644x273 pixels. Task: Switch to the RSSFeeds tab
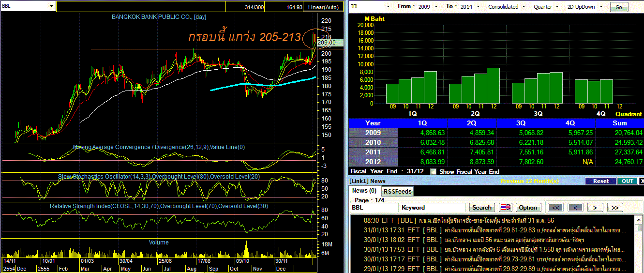(x=397, y=191)
